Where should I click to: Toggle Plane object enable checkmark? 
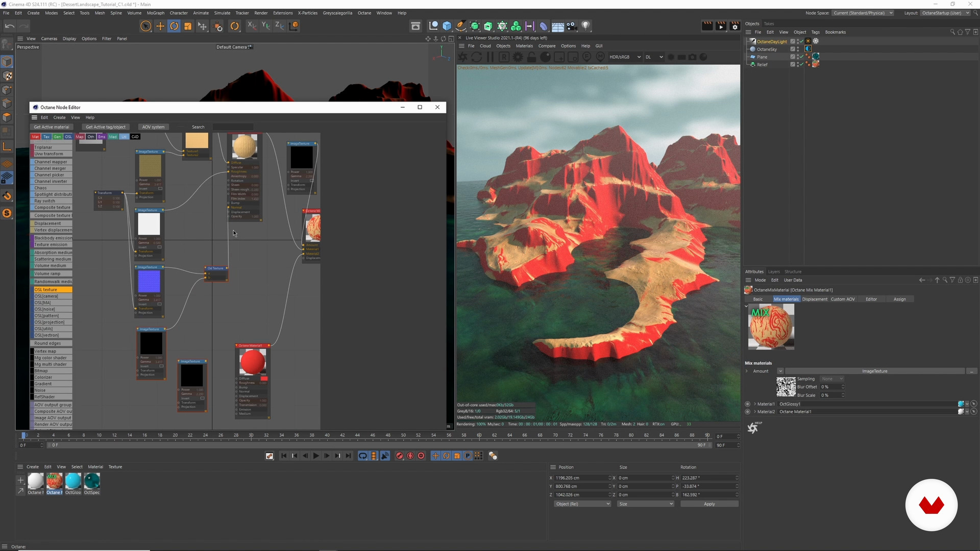click(x=801, y=57)
